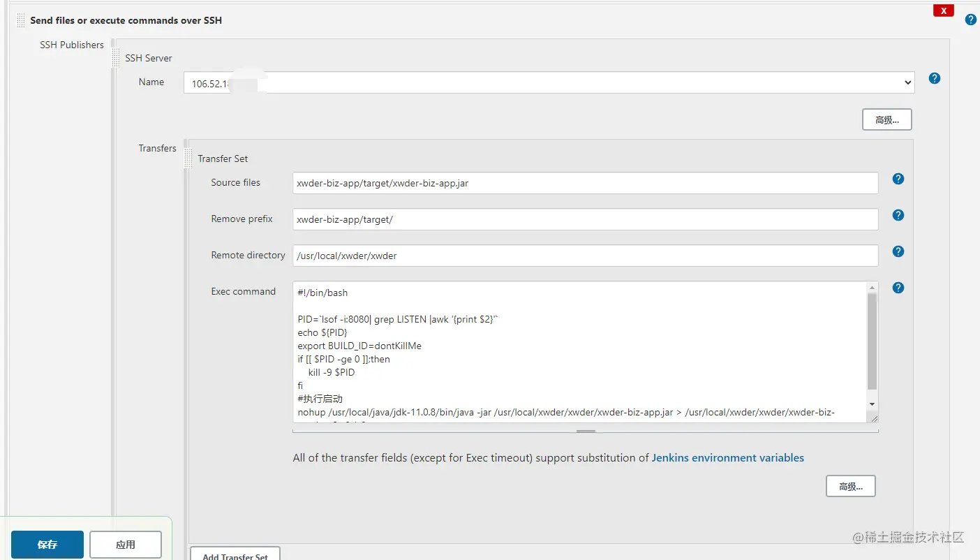Click the 'Source files' label
The image size is (980, 560).
click(x=235, y=182)
